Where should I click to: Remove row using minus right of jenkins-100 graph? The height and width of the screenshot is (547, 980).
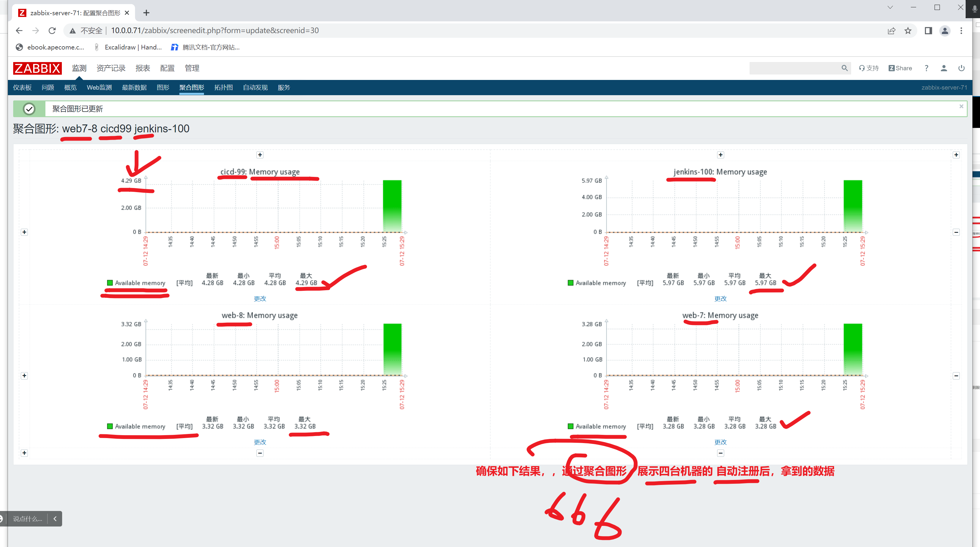point(956,232)
